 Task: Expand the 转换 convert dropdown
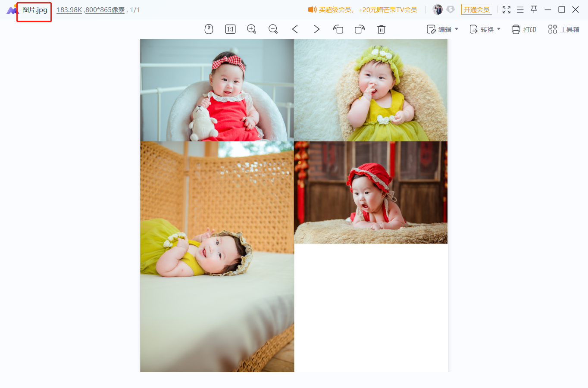click(x=485, y=29)
